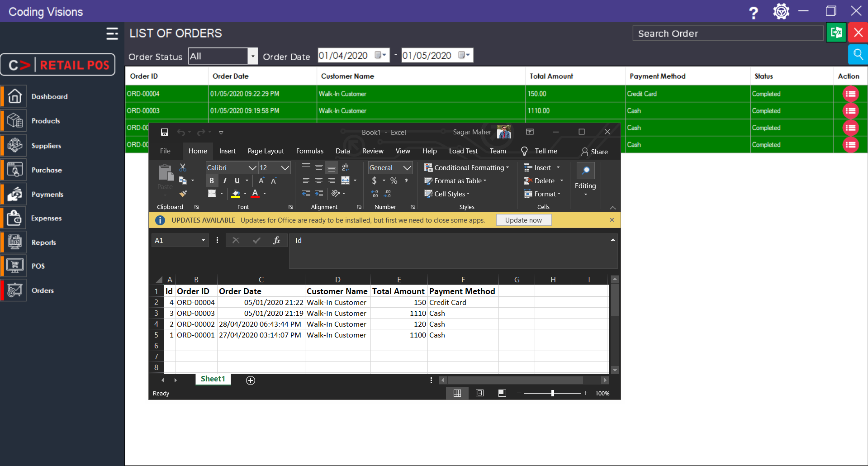Open the Order Status dropdown

pos(253,56)
